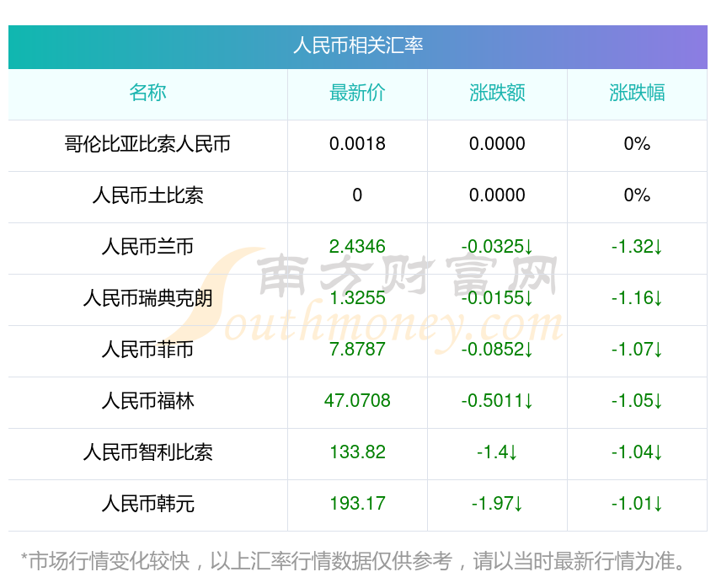The height and width of the screenshot is (588, 716).
Task: Click the -0.5011↓ change amount
Action: pos(497,401)
